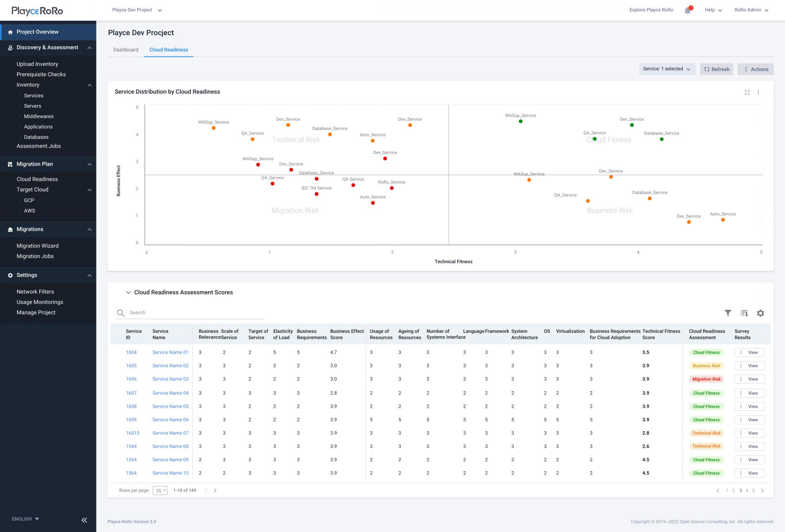Screen dimensions: 785x532
Task: Open Service 1 selected dropdown
Action: (666, 69)
